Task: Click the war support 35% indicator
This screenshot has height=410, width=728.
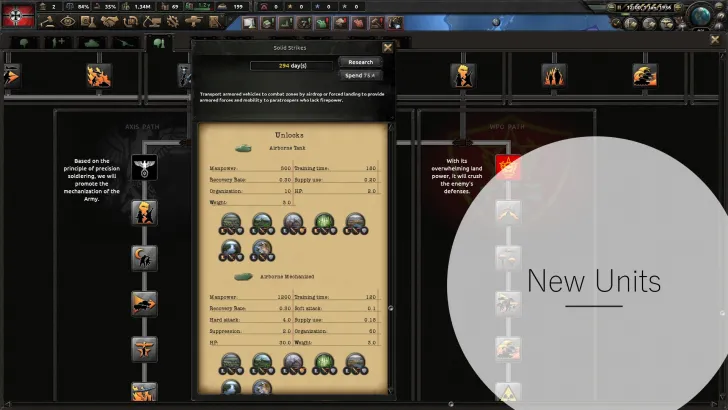Action: pos(105,7)
